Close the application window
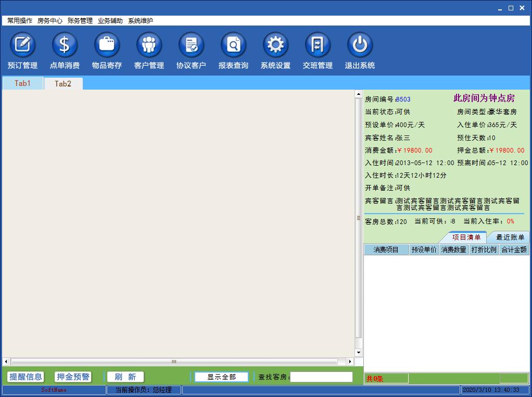Viewport: 532px width, 397px height. click(522, 8)
